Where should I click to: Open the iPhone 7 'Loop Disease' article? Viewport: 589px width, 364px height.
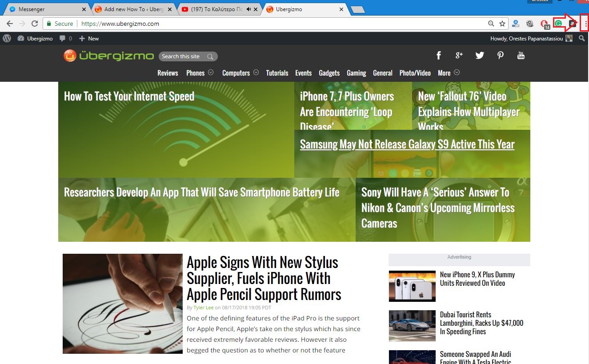(347, 112)
